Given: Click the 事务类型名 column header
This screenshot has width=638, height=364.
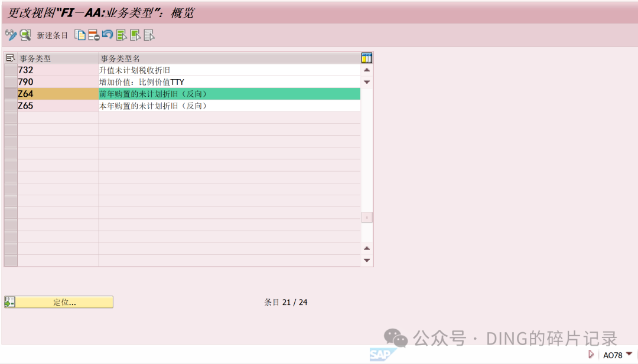Looking at the screenshot, I should point(229,58).
